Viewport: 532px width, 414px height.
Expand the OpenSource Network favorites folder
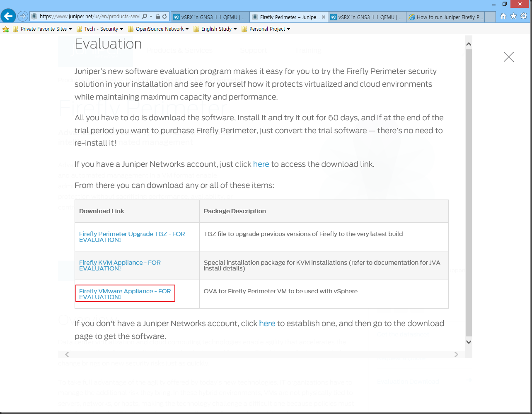tap(158, 29)
